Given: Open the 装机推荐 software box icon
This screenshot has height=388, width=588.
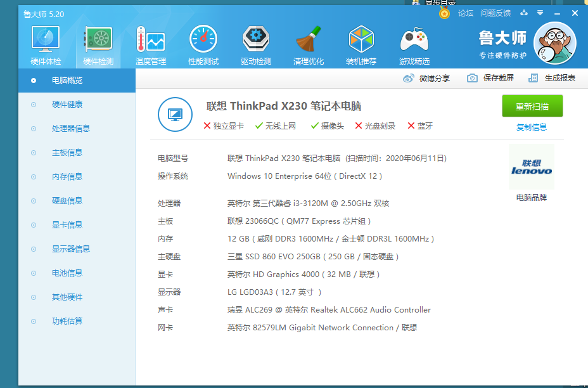Looking at the screenshot, I should click(361, 46).
